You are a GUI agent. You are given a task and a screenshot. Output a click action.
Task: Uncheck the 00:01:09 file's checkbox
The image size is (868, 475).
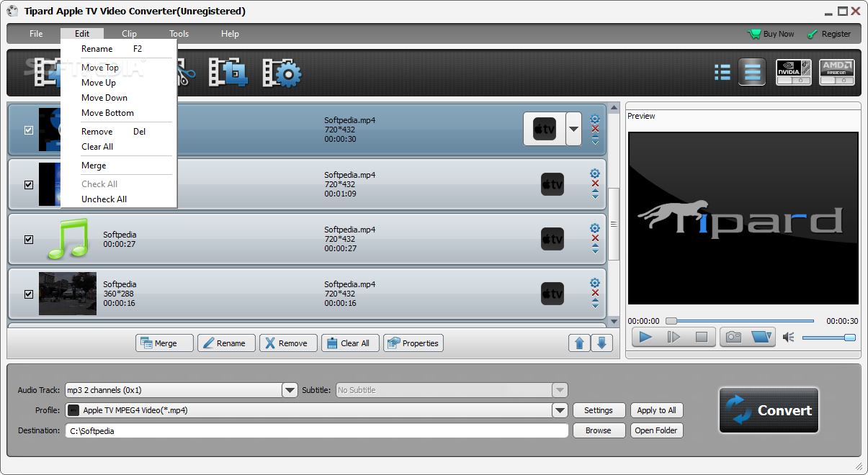click(29, 185)
